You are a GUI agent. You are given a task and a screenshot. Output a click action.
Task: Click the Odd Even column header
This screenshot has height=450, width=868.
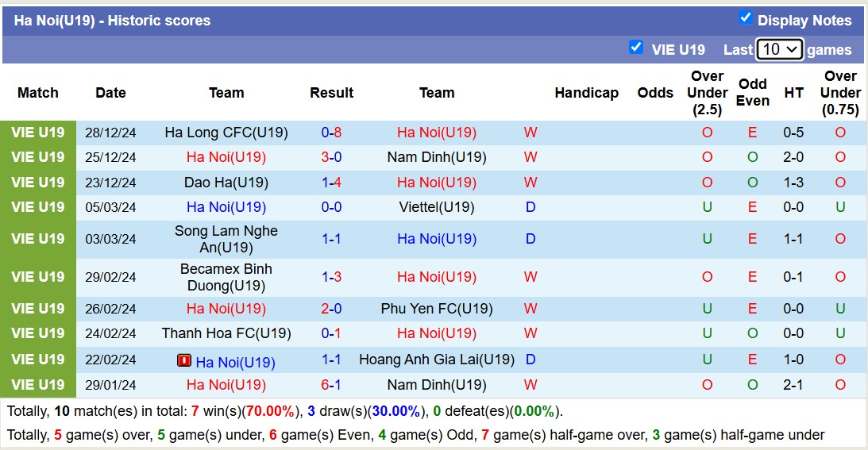tap(752, 93)
